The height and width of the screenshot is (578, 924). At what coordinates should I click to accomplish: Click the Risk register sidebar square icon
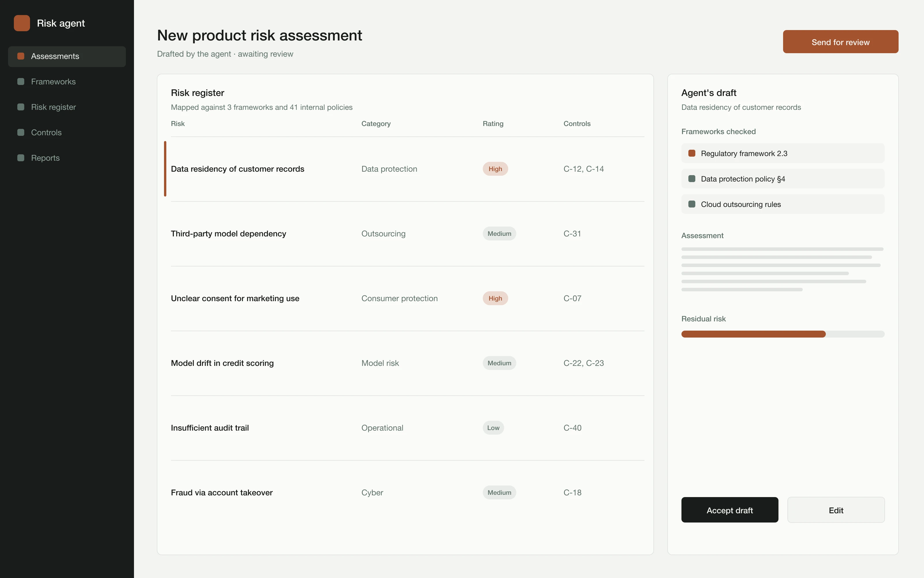(21, 107)
